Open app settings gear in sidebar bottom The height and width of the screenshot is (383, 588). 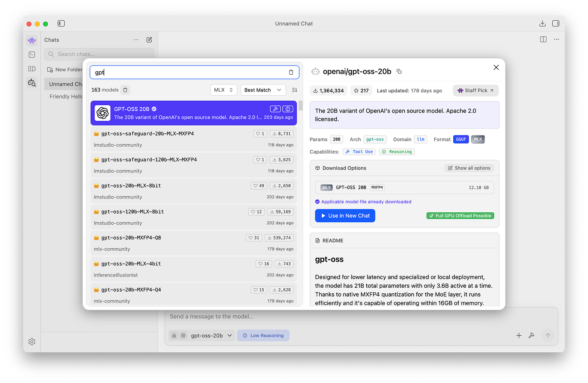coord(32,341)
